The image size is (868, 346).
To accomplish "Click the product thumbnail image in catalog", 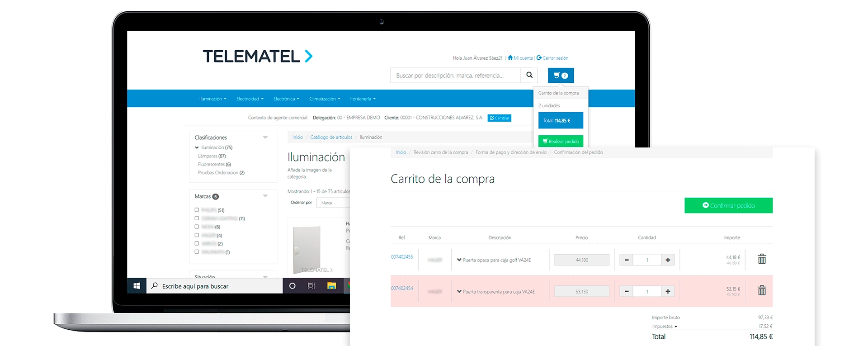I will [x=307, y=249].
